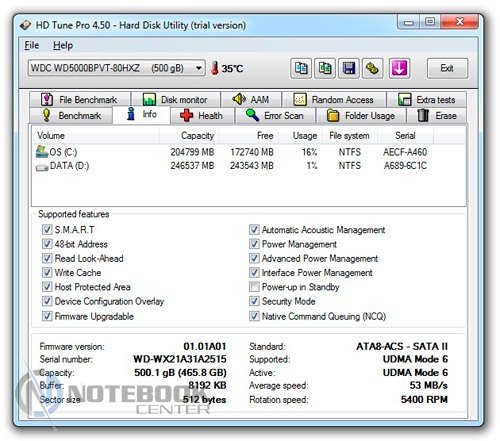Screen dimensions: 500x441
Task: Open the File menu
Action: (32, 45)
